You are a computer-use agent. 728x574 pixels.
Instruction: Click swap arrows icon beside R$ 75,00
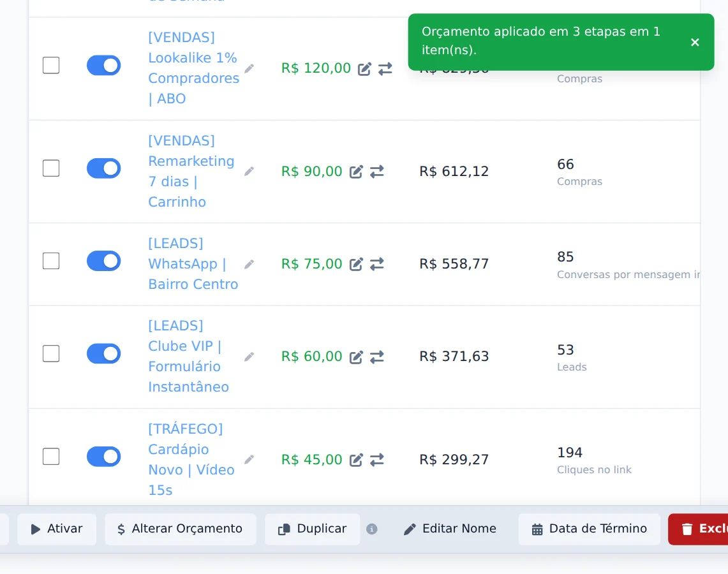pos(377,264)
